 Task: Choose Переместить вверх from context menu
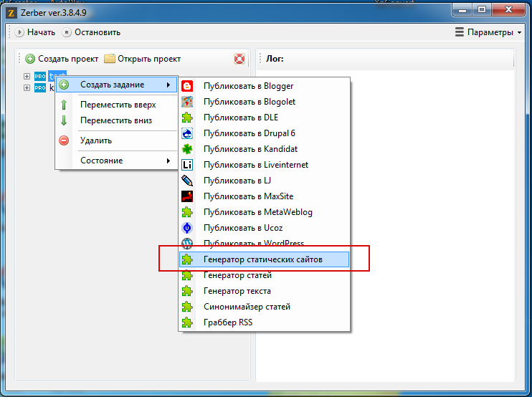pyautogui.click(x=117, y=105)
